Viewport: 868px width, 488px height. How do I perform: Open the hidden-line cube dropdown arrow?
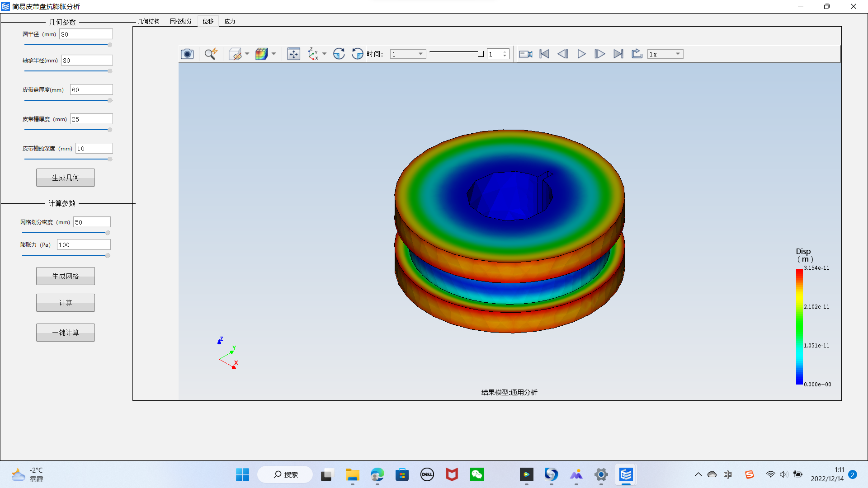click(247, 54)
